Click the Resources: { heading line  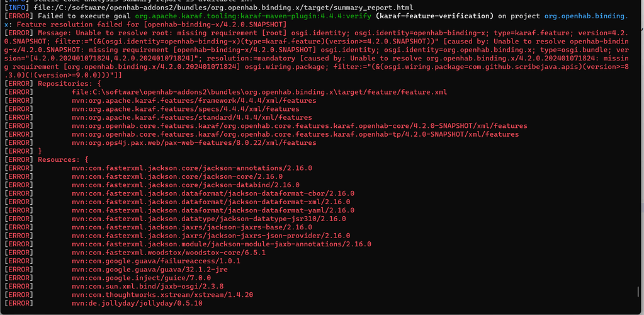[63, 159]
